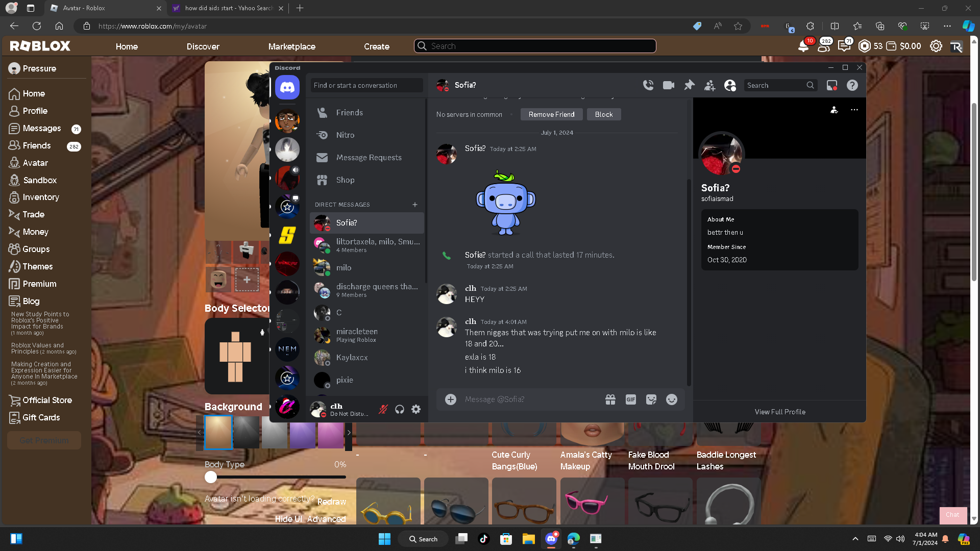Open Roblox friend requests icon in top bar
Image resolution: width=980 pixels, height=551 pixels.
824,46
